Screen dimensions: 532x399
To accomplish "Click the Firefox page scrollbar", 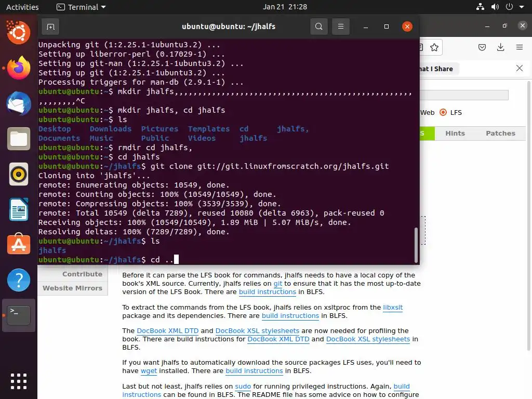I will (x=528, y=216).
